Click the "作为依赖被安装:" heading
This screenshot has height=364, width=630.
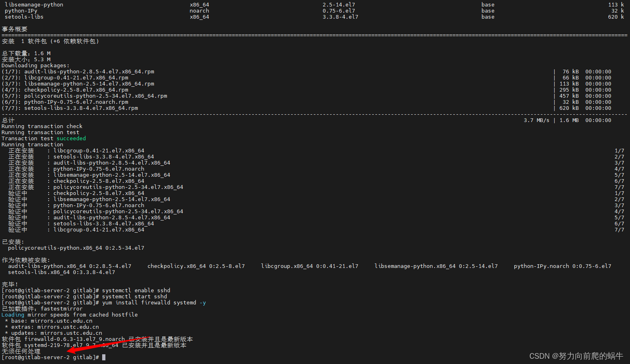pos(26,260)
